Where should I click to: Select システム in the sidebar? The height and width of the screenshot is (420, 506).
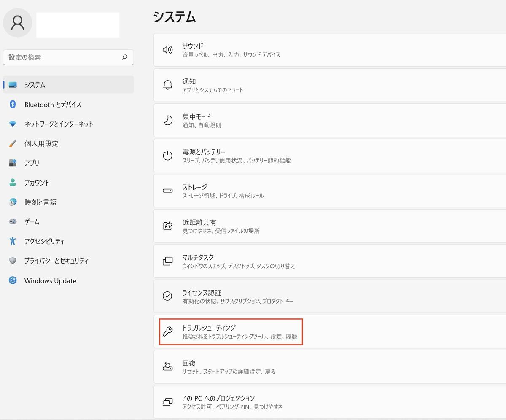tap(68, 85)
